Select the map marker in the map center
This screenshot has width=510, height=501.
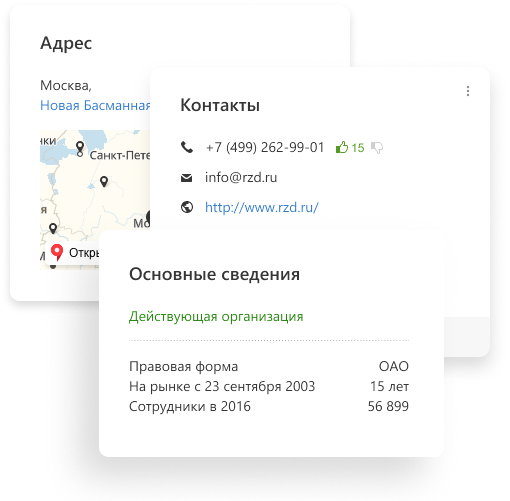coord(104,182)
